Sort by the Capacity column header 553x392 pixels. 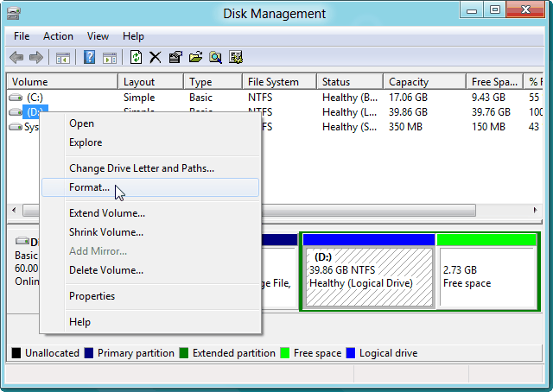[x=425, y=82]
